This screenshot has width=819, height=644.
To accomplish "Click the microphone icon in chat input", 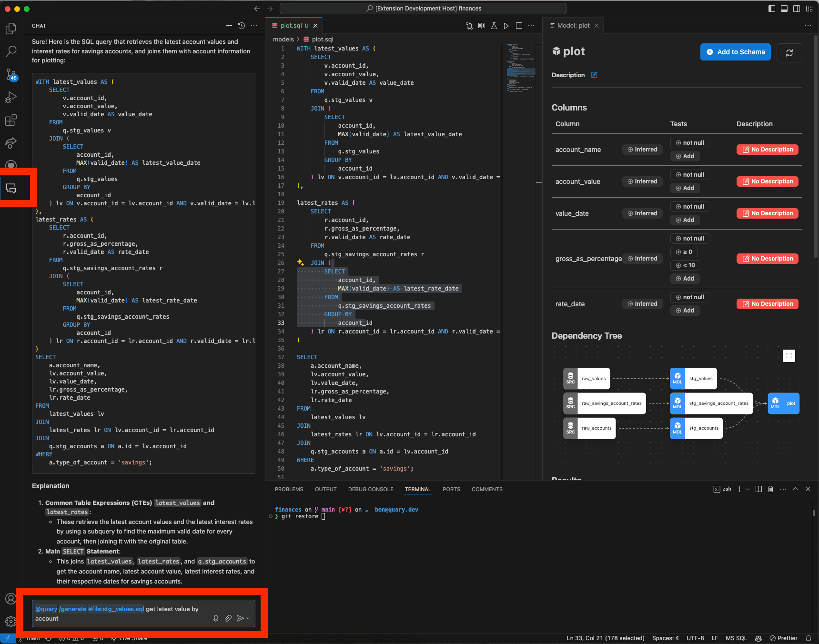I will 216,618.
